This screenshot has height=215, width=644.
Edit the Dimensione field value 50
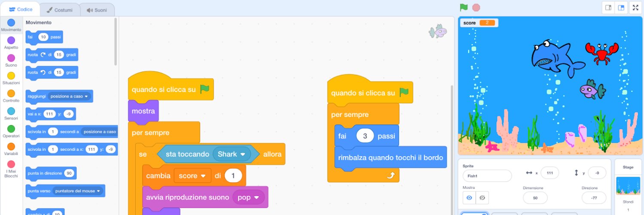tap(535, 198)
